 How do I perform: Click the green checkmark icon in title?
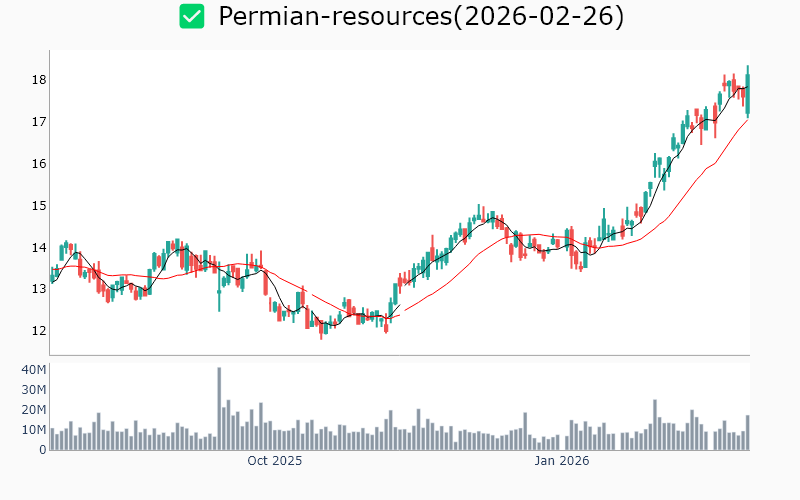pos(191,17)
